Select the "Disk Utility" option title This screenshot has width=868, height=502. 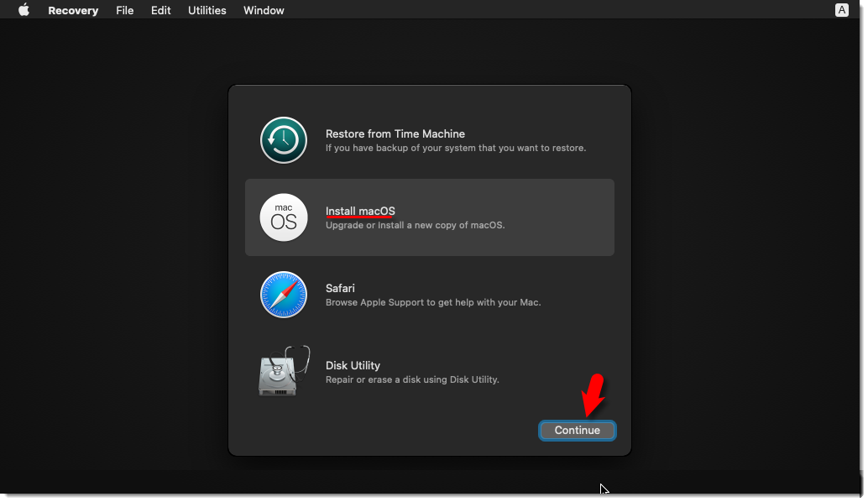tap(353, 365)
